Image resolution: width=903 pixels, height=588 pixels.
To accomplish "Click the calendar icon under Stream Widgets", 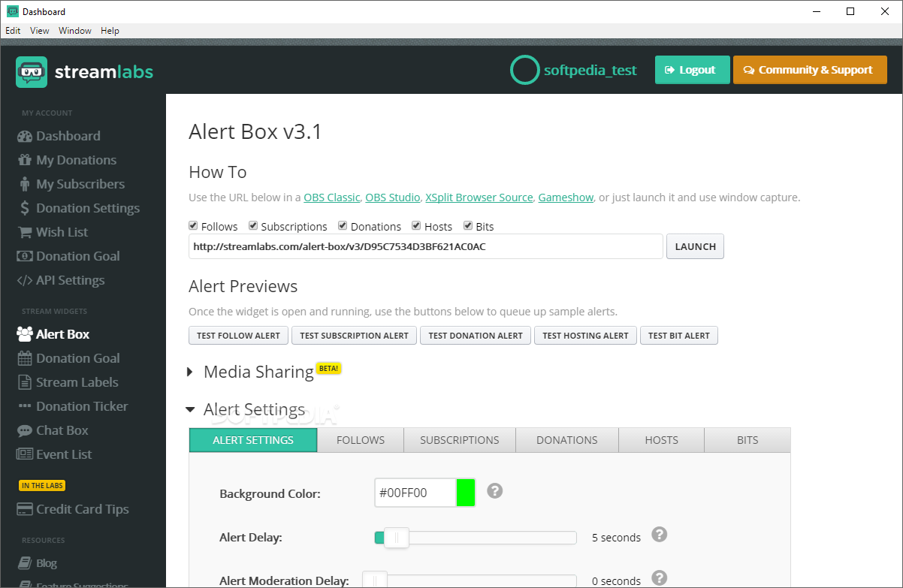I will (25, 358).
